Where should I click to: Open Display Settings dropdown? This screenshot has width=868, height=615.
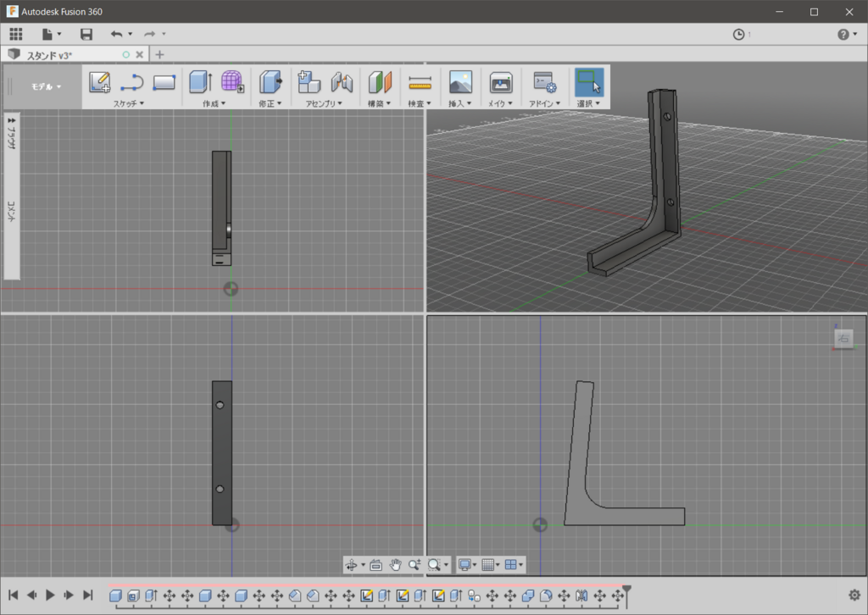coord(467,565)
